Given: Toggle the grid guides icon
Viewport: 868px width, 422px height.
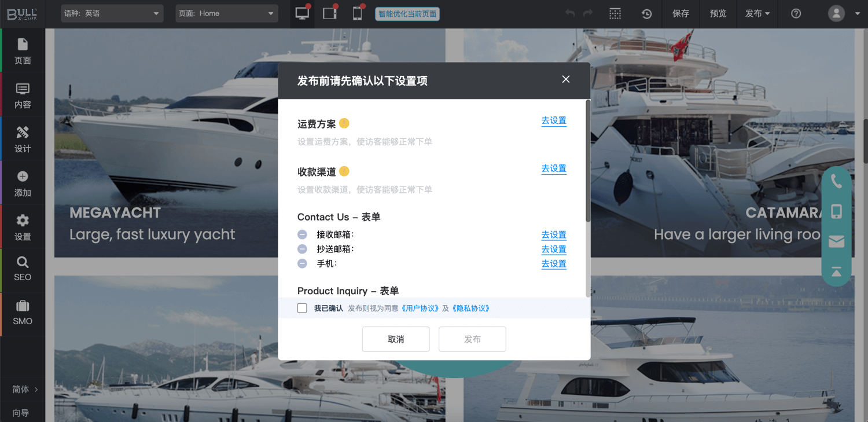Looking at the screenshot, I should click(x=615, y=13).
